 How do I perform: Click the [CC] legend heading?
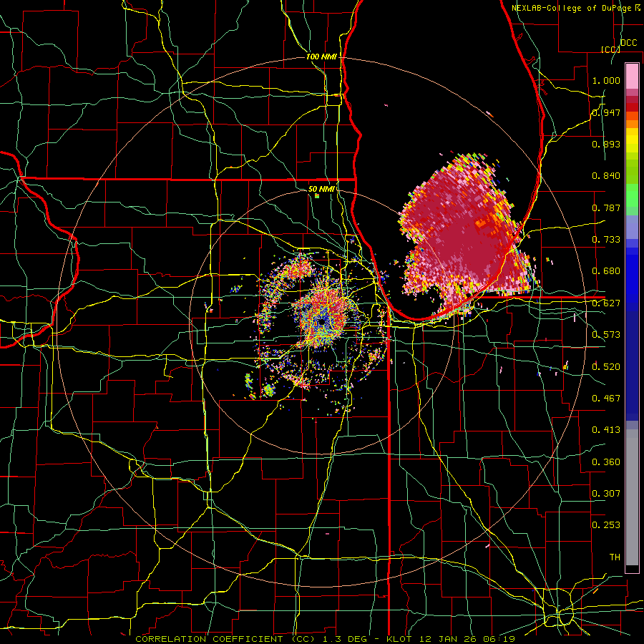coord(610,49)
